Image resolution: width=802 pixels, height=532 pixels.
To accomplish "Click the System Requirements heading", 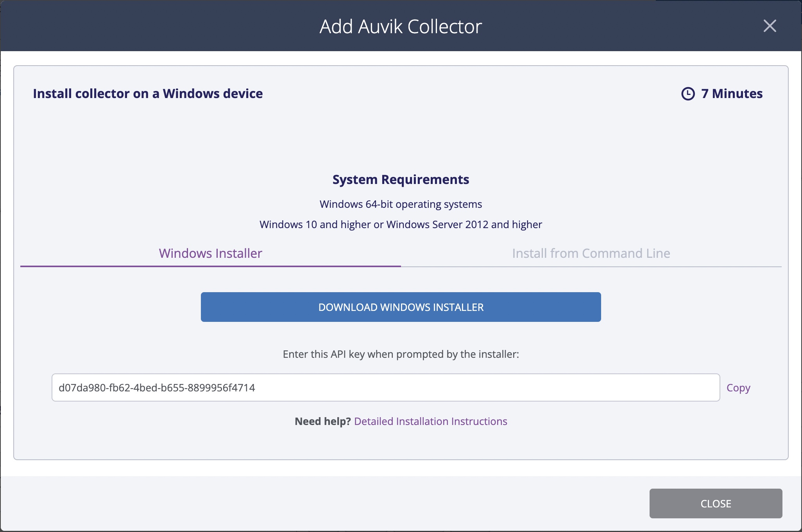I will pos(401,179).
